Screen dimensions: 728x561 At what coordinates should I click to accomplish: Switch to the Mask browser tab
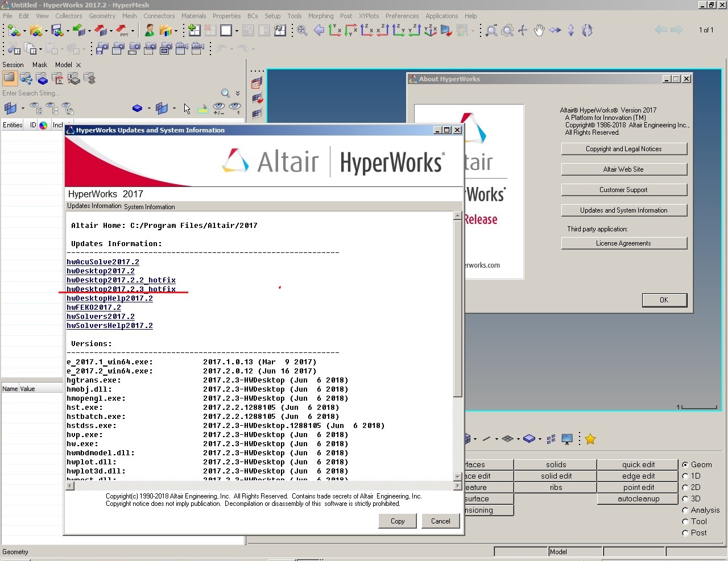40,65
